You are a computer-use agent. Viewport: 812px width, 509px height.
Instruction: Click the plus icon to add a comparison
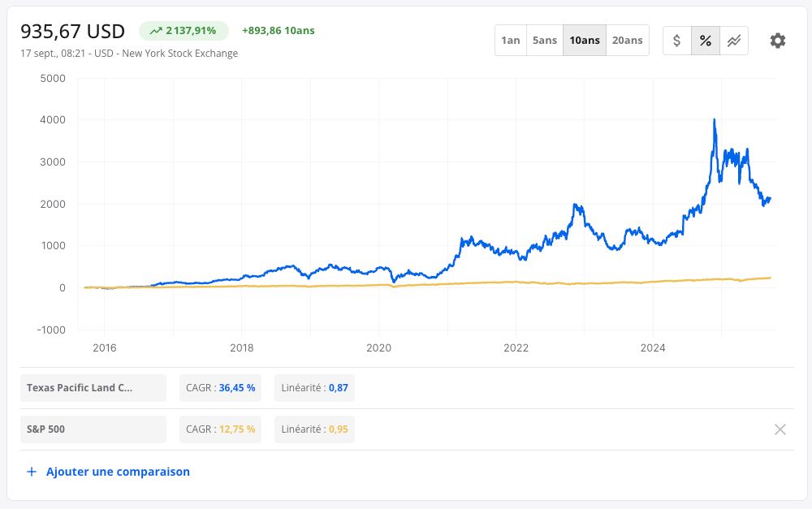pyautogui.click(x=32, y=472)
